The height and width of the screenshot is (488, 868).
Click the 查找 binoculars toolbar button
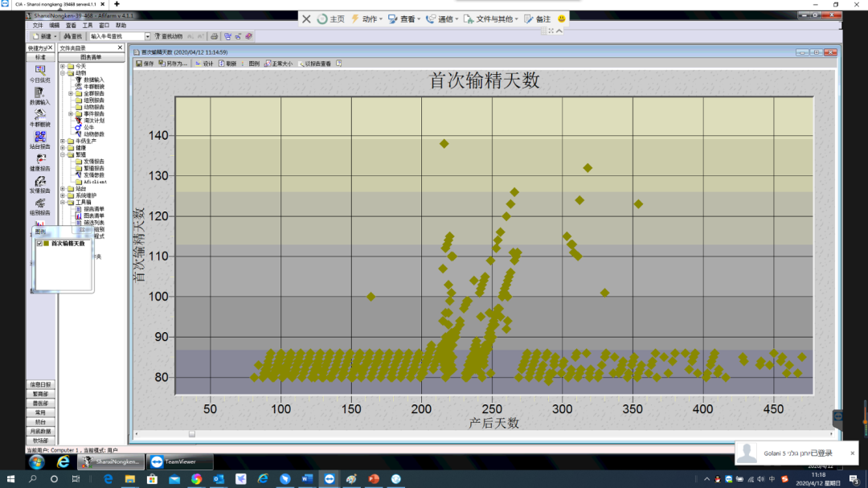click(73, 36)
